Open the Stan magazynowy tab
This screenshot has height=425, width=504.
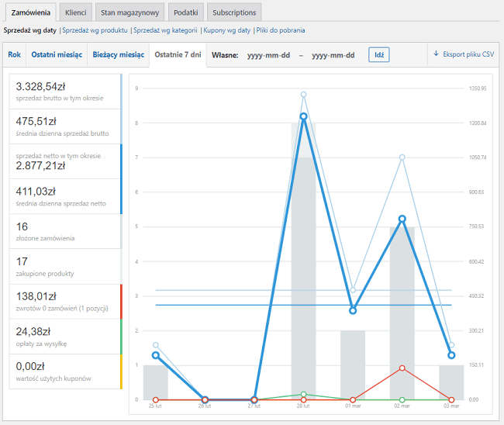click(x=129, y=12)
